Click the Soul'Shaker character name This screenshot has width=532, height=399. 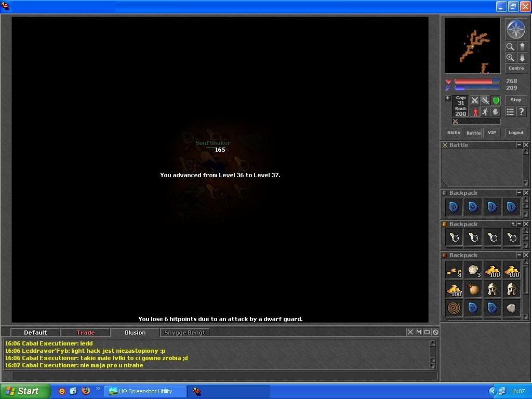coord(212,143)
